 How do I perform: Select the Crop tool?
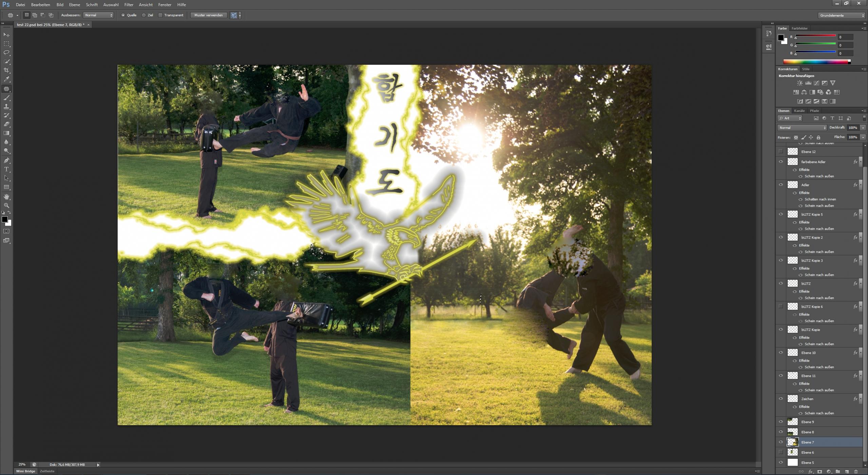point(6,70)
